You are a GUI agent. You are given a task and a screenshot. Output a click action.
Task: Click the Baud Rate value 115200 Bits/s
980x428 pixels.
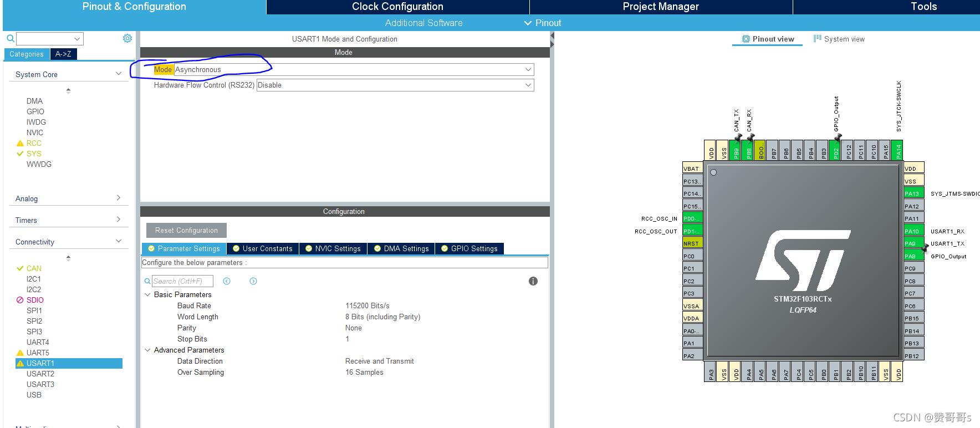click(x=367, y=305)
